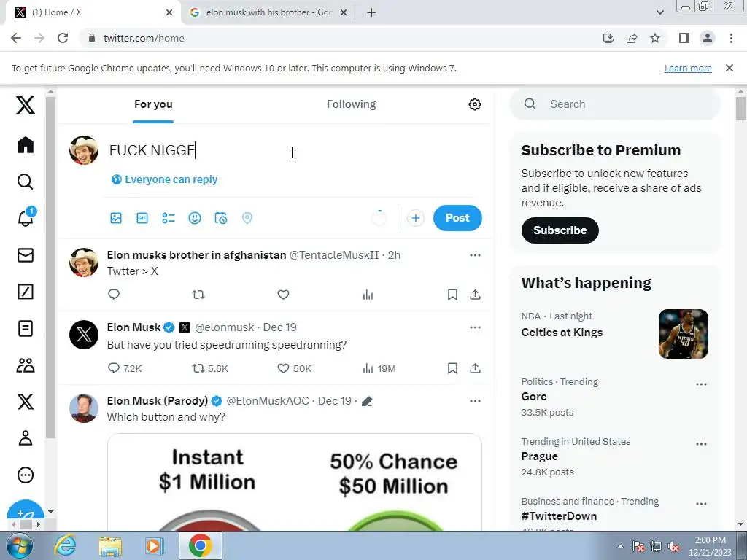
Task: Reload the page
Action: (63, 38)
